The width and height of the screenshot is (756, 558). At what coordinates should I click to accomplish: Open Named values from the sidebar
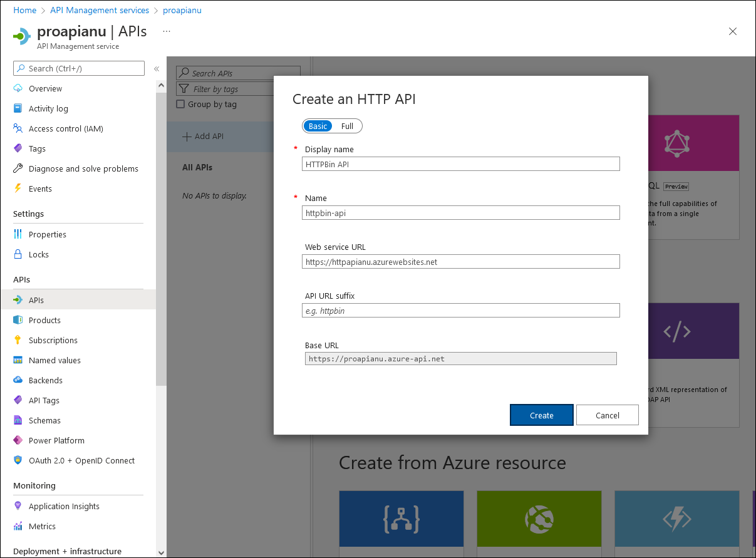pos(55,360)
